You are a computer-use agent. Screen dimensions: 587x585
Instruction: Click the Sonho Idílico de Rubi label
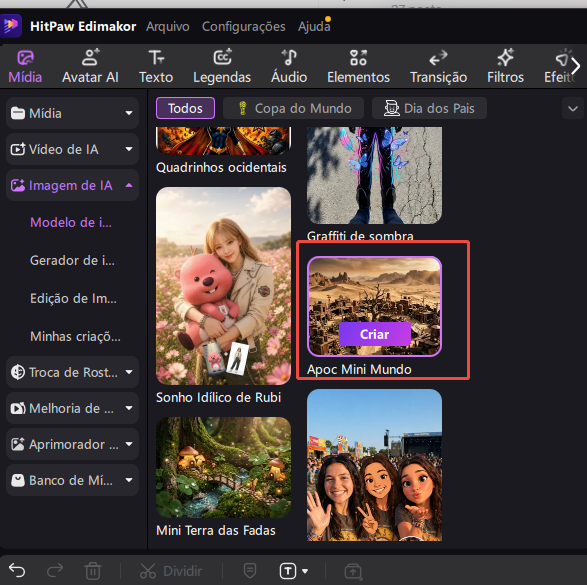[218, 397]
